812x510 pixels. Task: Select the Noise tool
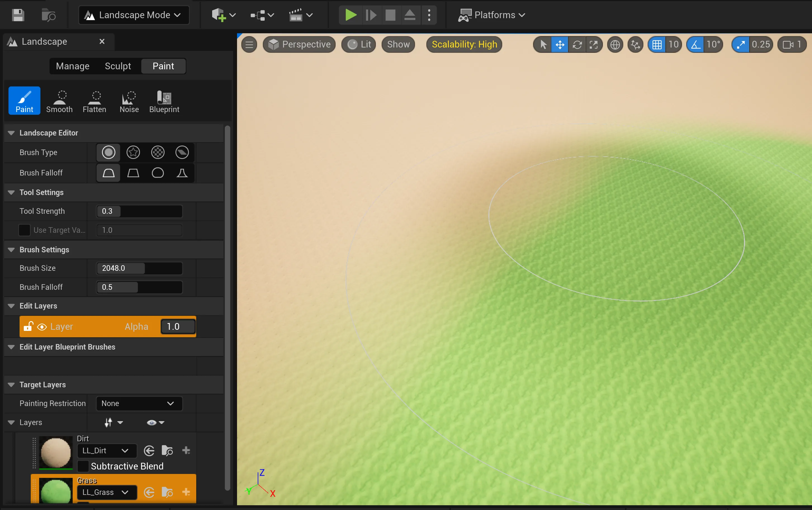pyautogui.click(x=129, y=101)
